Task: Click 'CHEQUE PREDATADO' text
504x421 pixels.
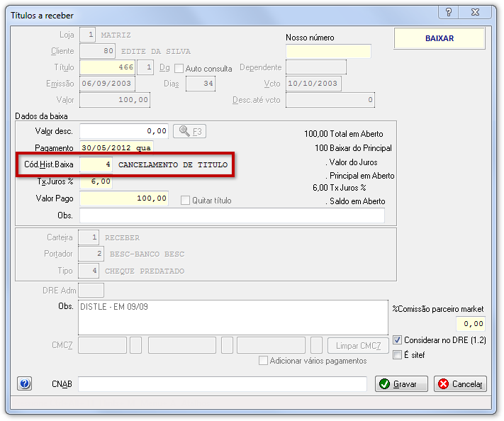Action: click(145, 271)
